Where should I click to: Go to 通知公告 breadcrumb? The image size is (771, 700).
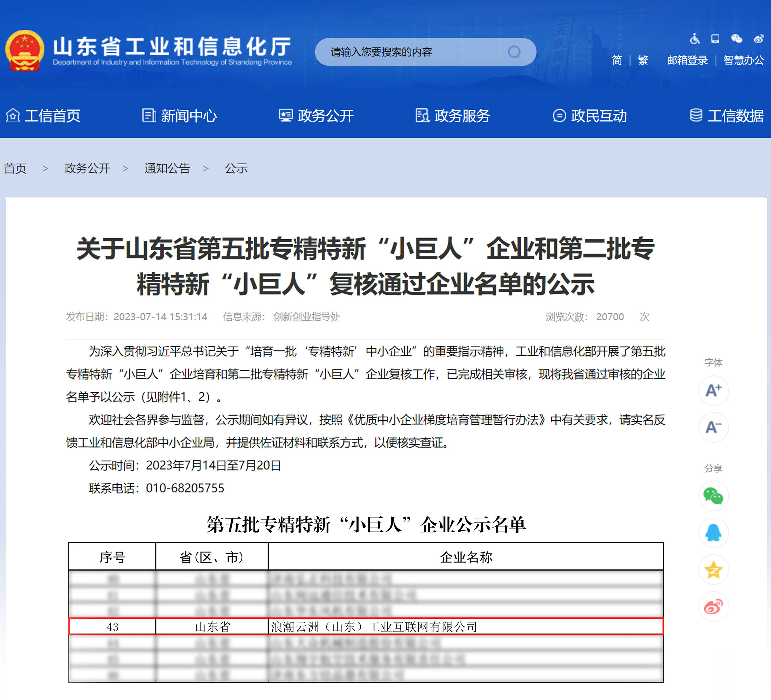[167, 168]
